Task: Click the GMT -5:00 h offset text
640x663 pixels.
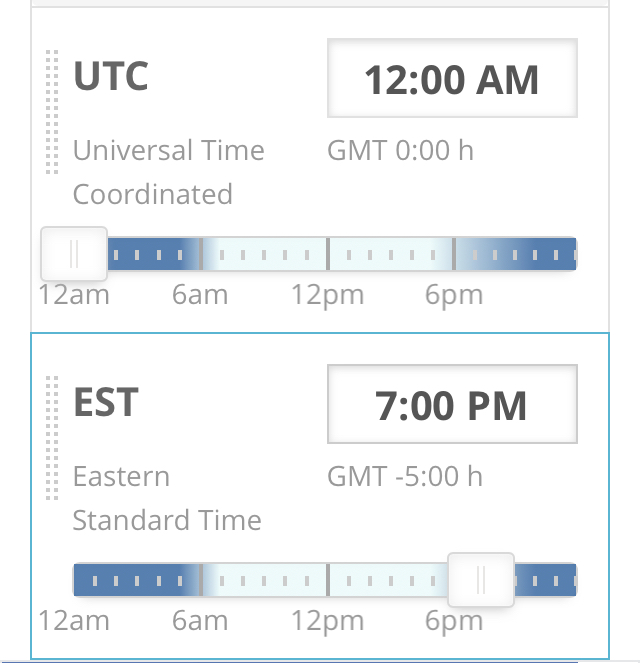Action: click(x=405, y=476)
